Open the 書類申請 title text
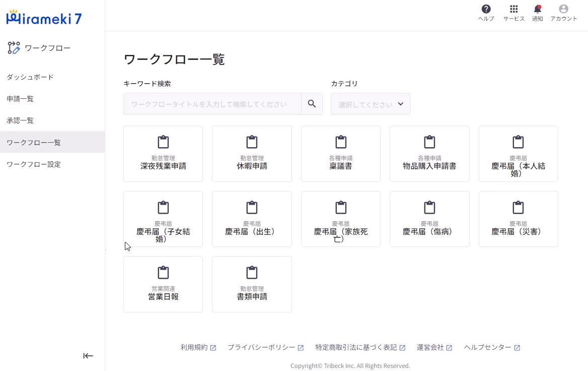This screenshot has height=371, width=588. tap(252, 297)
